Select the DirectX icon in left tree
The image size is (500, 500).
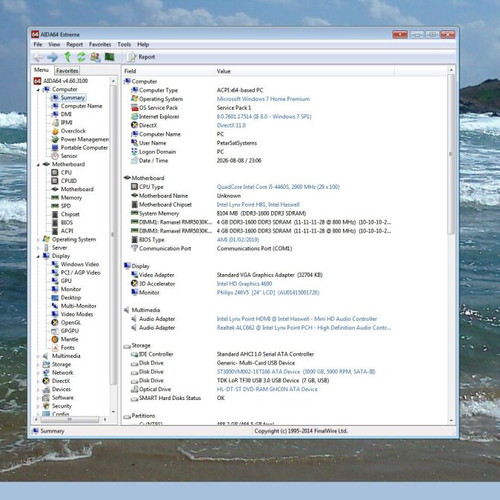(x=46, y=381)
